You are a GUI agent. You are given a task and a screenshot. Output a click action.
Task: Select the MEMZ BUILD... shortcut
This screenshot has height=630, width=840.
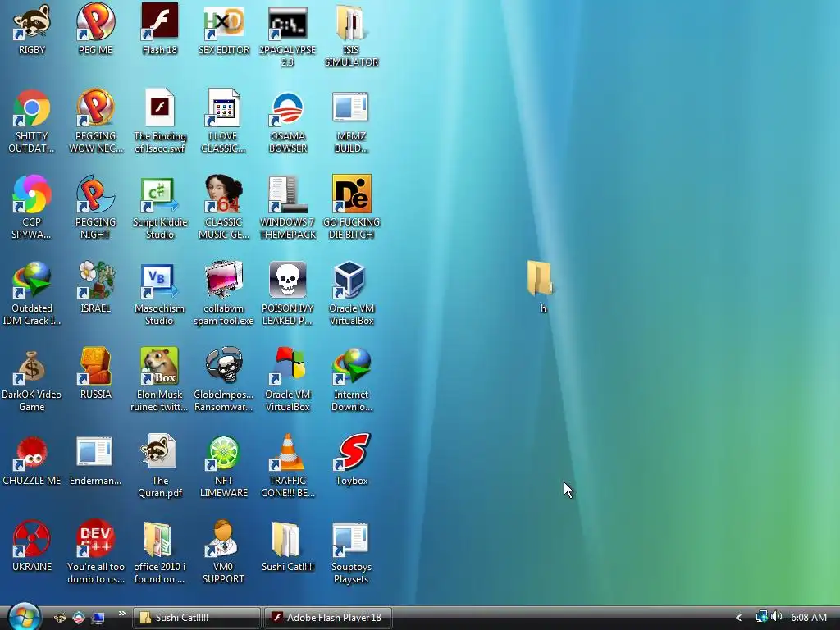351,108
